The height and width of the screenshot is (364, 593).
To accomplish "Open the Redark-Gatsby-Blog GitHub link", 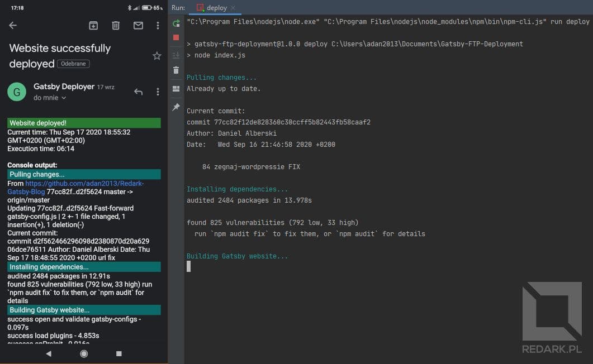I will [75, 188].
